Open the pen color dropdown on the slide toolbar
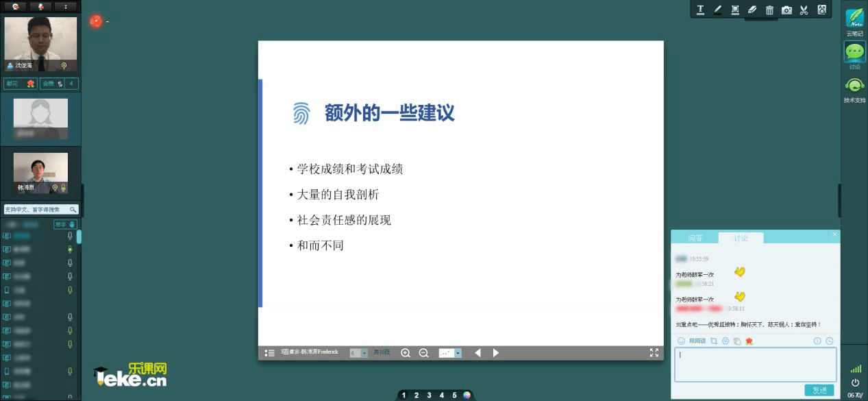 pos(457,352)
